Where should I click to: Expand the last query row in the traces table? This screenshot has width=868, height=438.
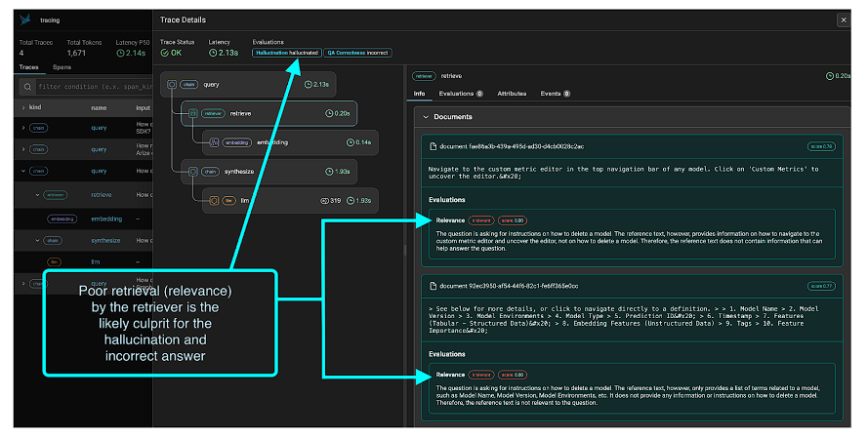pos(23,284)
